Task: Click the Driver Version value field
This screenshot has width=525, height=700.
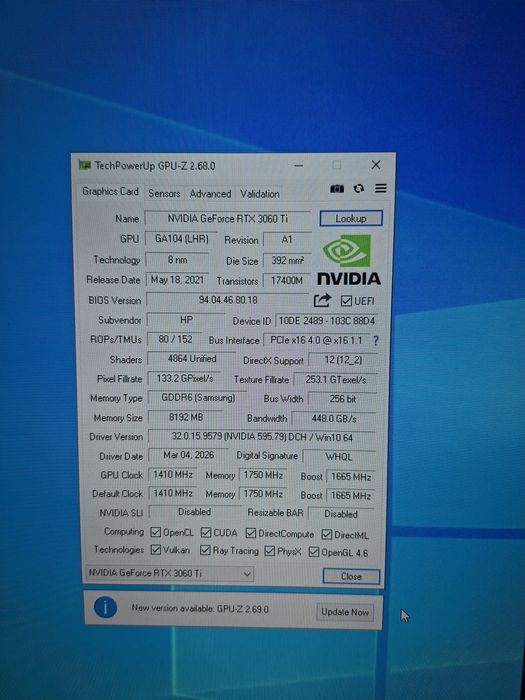Action: [x=262, y=437]
